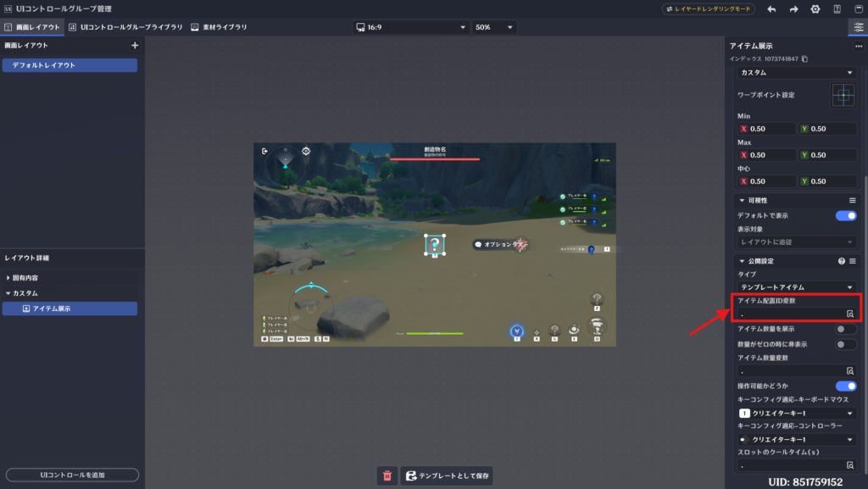Open the カスタム anchor dropdown
Screen dimensions: 868x489
click(797, 73)
